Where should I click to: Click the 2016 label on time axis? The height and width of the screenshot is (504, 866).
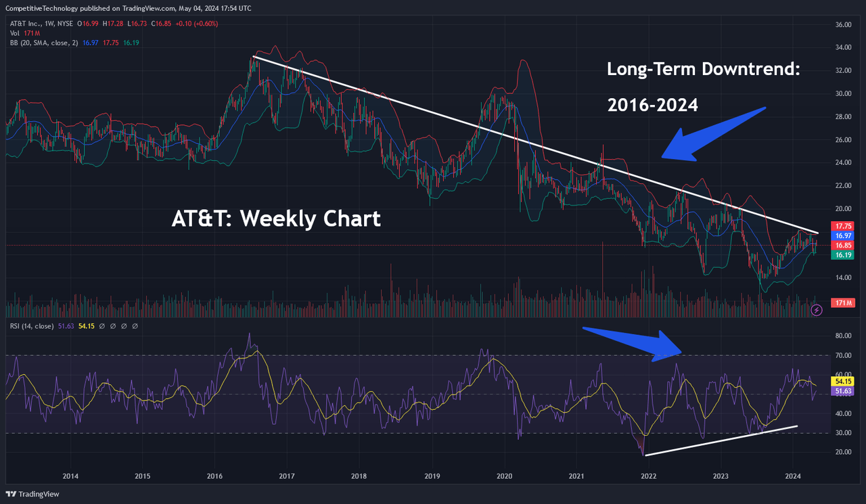click(214, 476)
